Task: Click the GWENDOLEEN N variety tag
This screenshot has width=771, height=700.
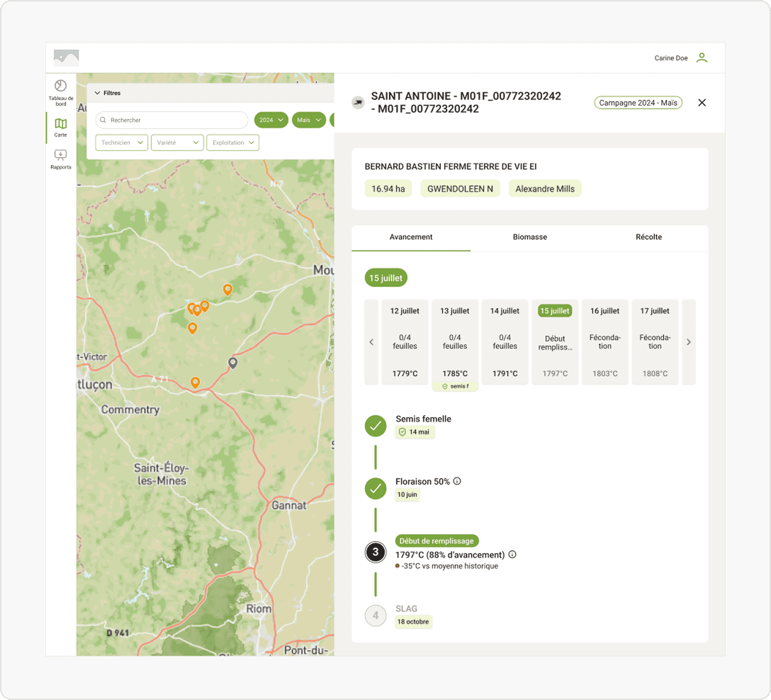Action: click(x=460, y=189)
